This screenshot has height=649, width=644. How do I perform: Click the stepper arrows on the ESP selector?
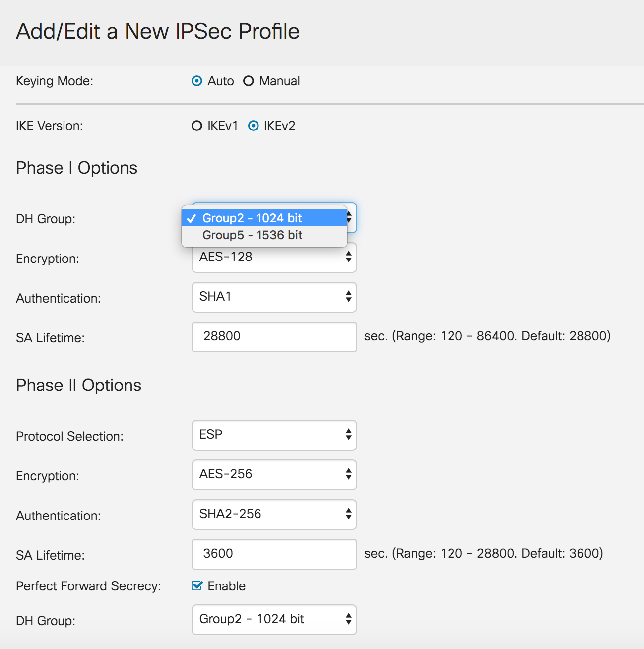pyautogui.click(x=348, y=435)
